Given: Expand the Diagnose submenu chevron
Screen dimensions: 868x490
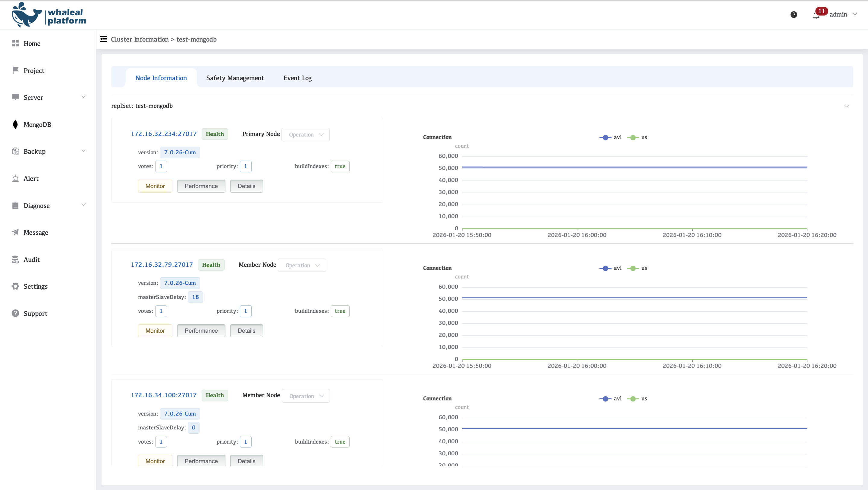Looking at the screenshot, I should (83, 205).
